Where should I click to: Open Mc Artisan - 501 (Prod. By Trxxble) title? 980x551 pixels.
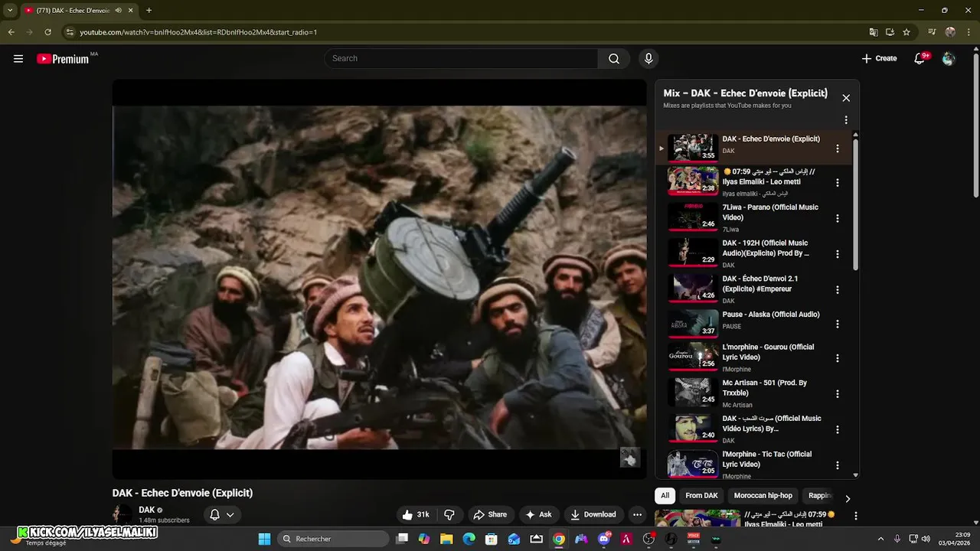tap(765, 388)
